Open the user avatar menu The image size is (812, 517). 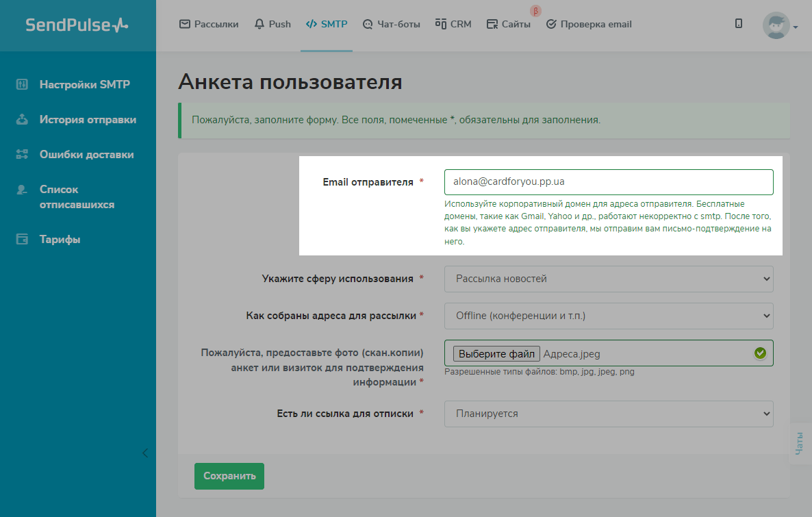point(776,25)
